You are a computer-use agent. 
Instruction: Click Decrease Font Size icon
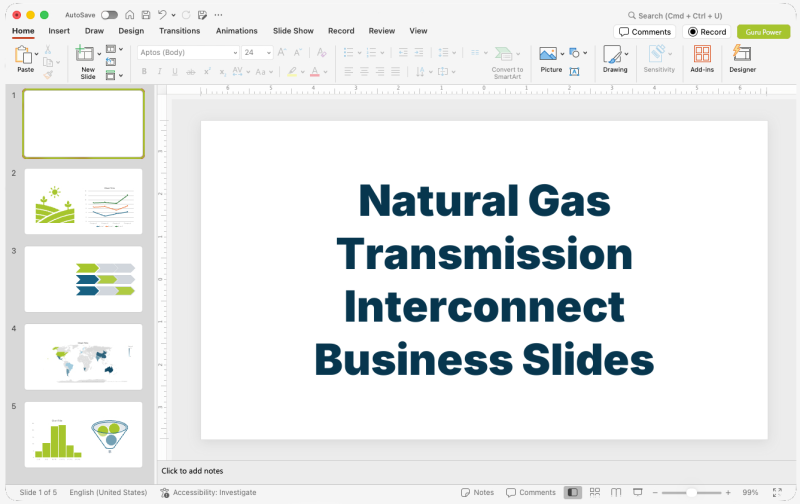pyautogui.click(x=298, y=52)
